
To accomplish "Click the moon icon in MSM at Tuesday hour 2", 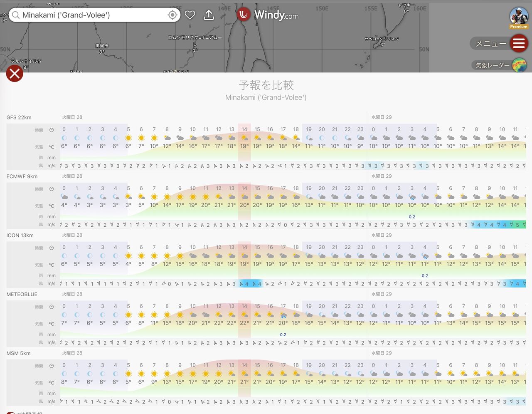I will 90,374.
